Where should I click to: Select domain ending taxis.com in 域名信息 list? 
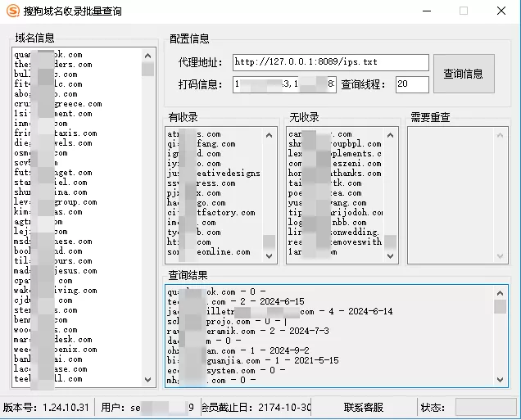(56, 133)
